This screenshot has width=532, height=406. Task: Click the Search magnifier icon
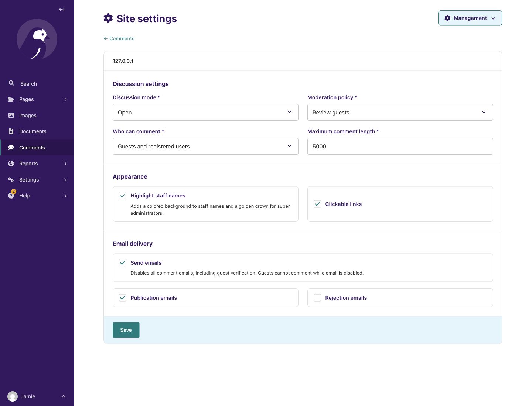(11, 83)
